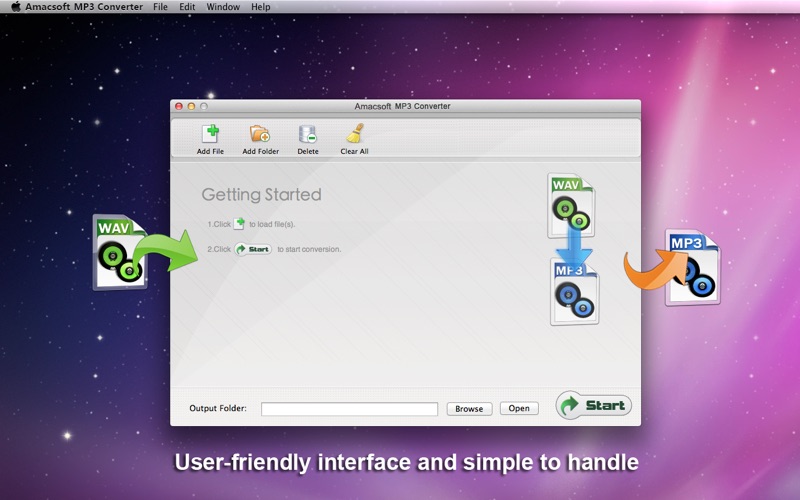Viewport: 800px width, 500px height.
Task: Click the Open button beside Browse
Action: [x=519, y=408]
